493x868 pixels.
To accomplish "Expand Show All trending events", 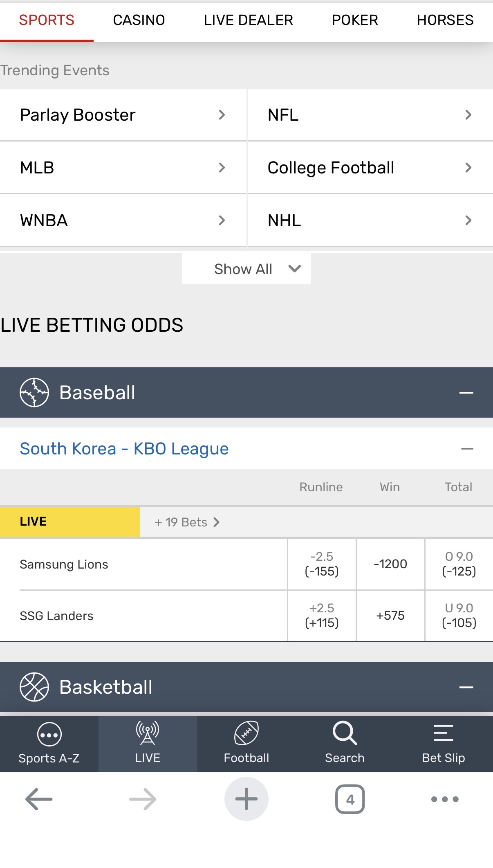I will click(247, 269).
